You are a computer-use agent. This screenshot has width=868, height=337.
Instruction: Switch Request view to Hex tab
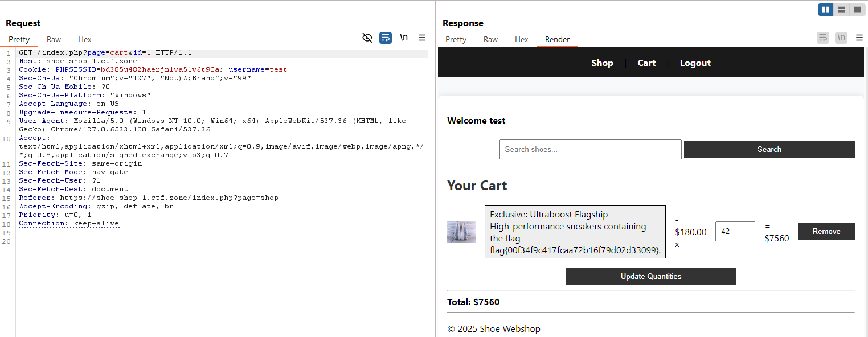point(85,39)
